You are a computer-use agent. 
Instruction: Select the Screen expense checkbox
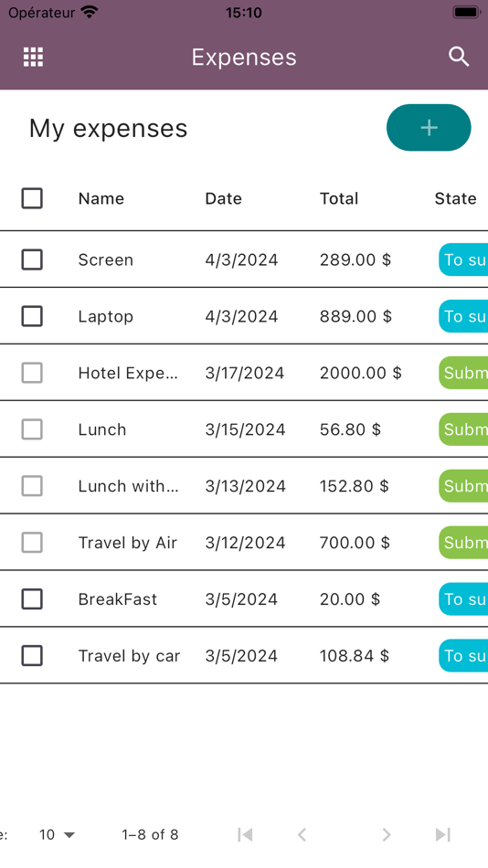click(x=32, y=259)
